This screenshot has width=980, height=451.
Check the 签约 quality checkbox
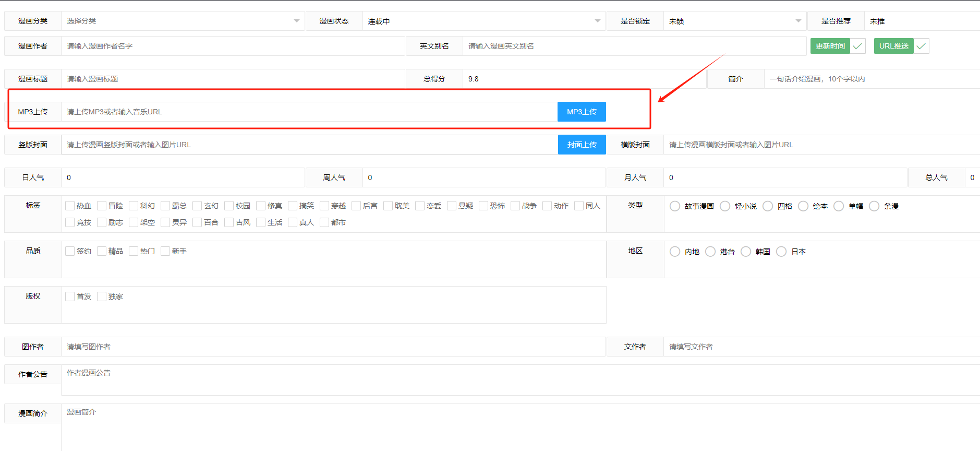coord(70,251)
